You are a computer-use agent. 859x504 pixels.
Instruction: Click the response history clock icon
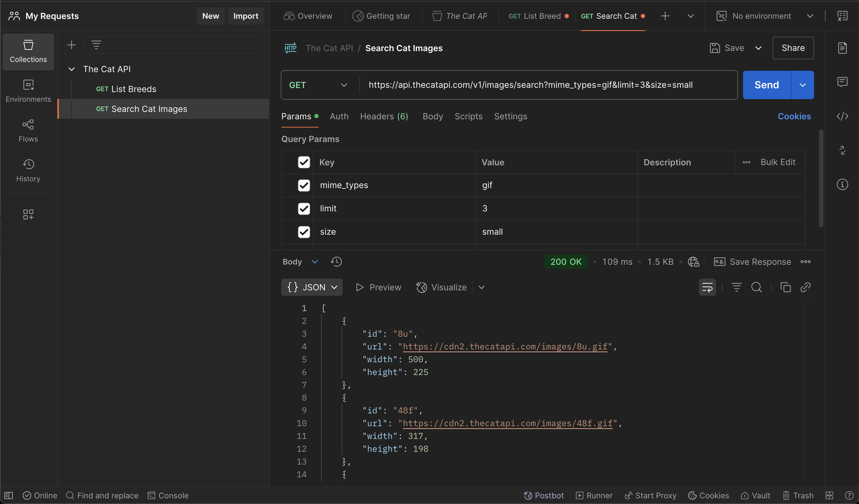(336, 262)
